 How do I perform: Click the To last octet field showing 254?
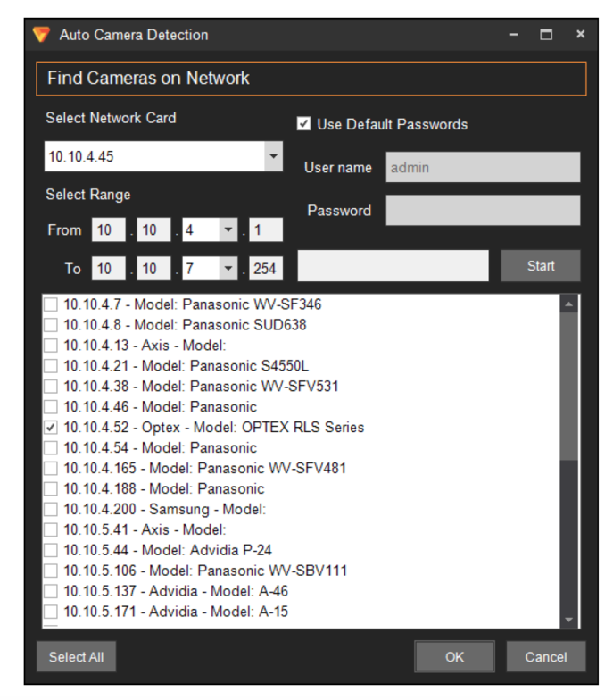coord(266,268)
